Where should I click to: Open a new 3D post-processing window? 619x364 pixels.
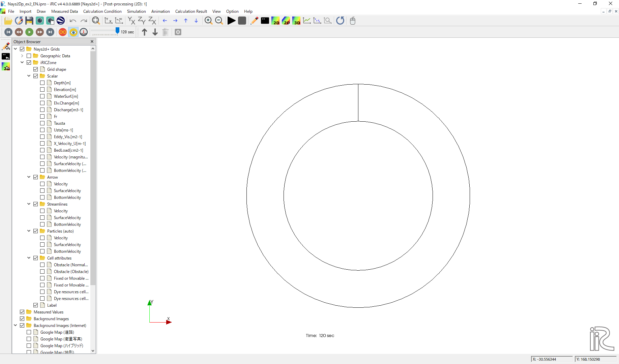pos(296,21)
